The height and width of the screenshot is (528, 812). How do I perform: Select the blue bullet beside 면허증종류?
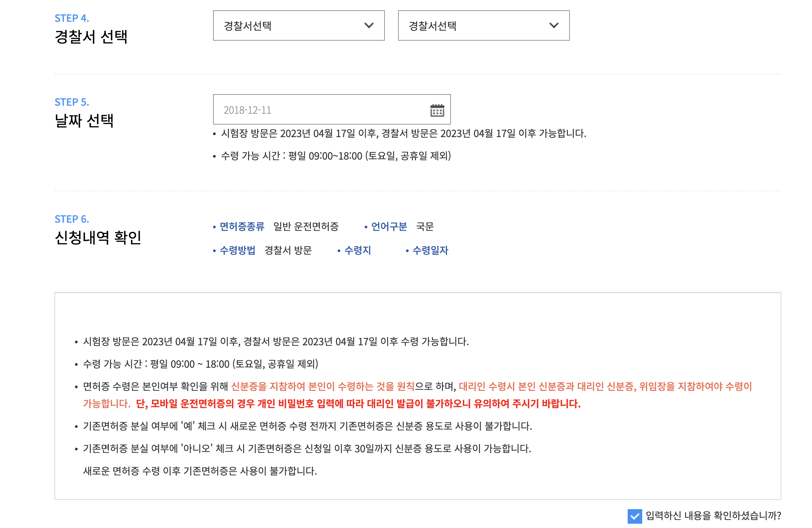coord(215,226)
